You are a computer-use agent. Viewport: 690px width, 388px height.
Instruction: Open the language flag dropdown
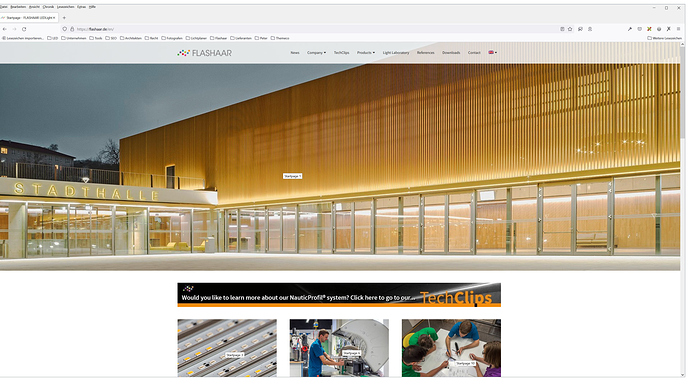tap(493, 52)
